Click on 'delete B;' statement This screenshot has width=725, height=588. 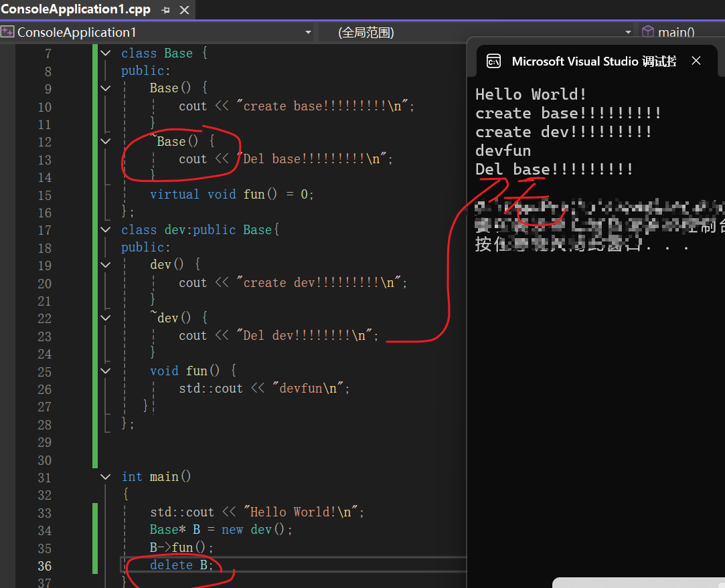pyautogui.click(x=181, y=565)
